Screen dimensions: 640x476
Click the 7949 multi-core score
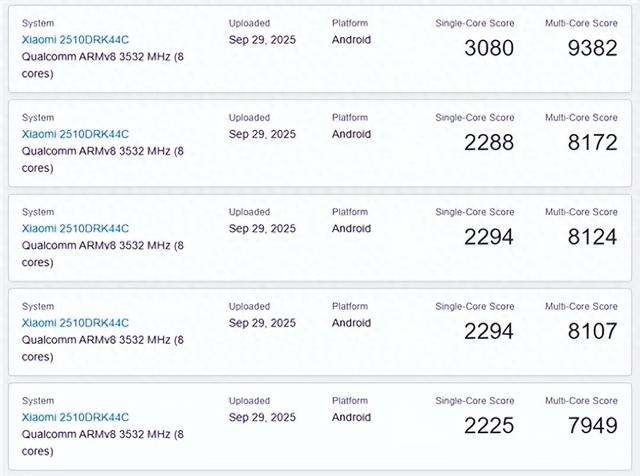click(x=592, y=426)
